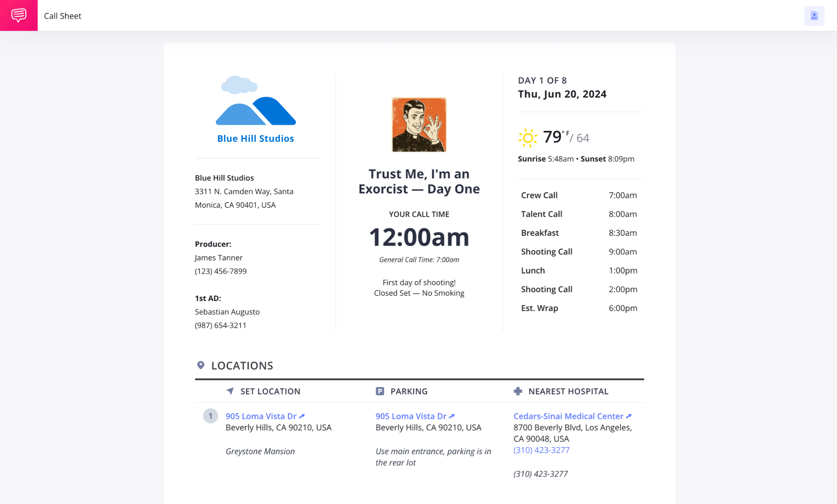The height and width of the screenshot is (504, 837).
Task: Click the Blue Hill Studios blue heading
Action: point(255,138)
